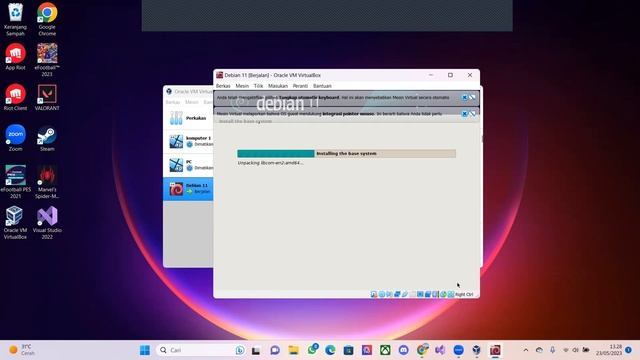Open the Masukan menu
Screen dimensions: 640x360
278,86
